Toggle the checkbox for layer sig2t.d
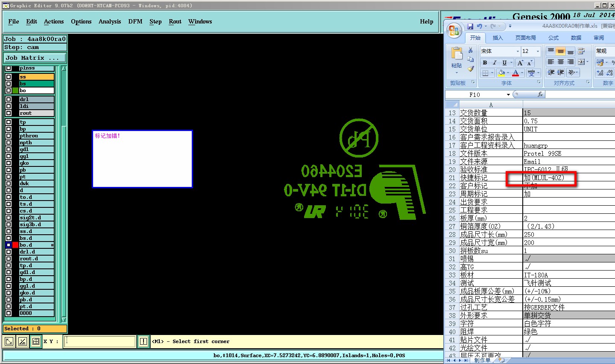615x364 pixels. click(9, 218)
